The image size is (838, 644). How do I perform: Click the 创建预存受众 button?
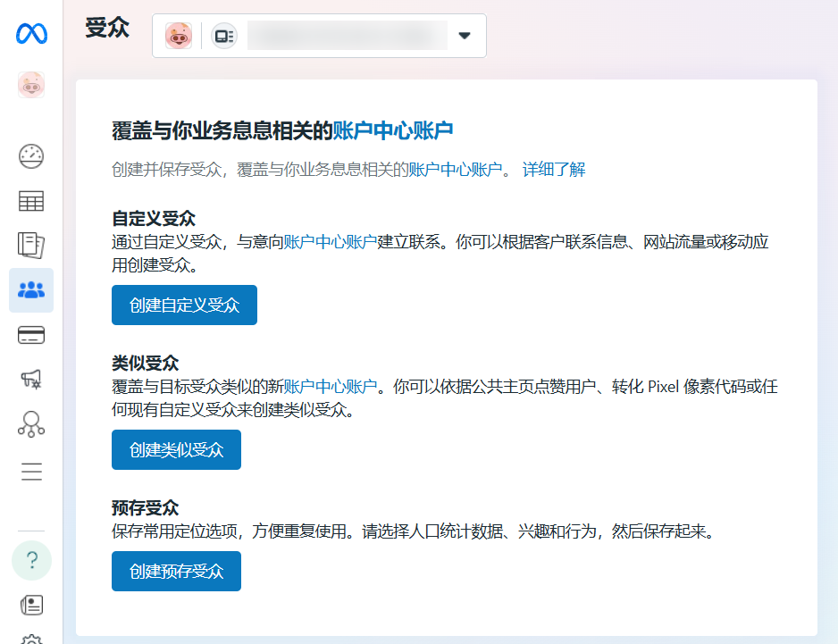tap(176, 571)
